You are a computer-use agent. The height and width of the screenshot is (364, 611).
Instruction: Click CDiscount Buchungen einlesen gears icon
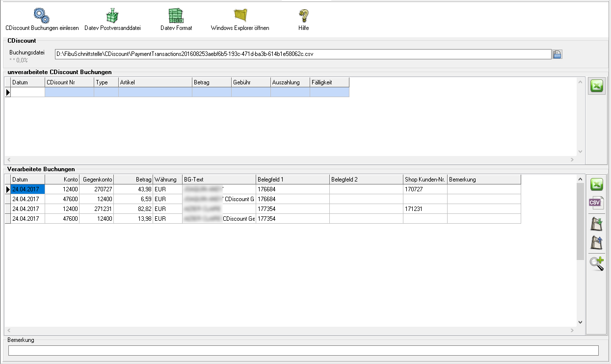pos(42,16)
